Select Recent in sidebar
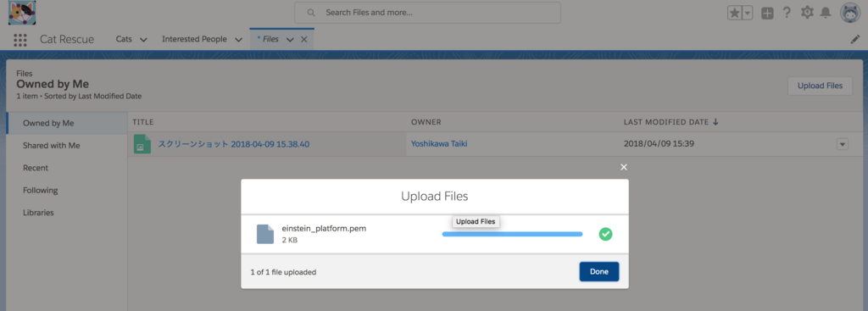This screenshot has width=868, height=311. click(x=67, y=168)
